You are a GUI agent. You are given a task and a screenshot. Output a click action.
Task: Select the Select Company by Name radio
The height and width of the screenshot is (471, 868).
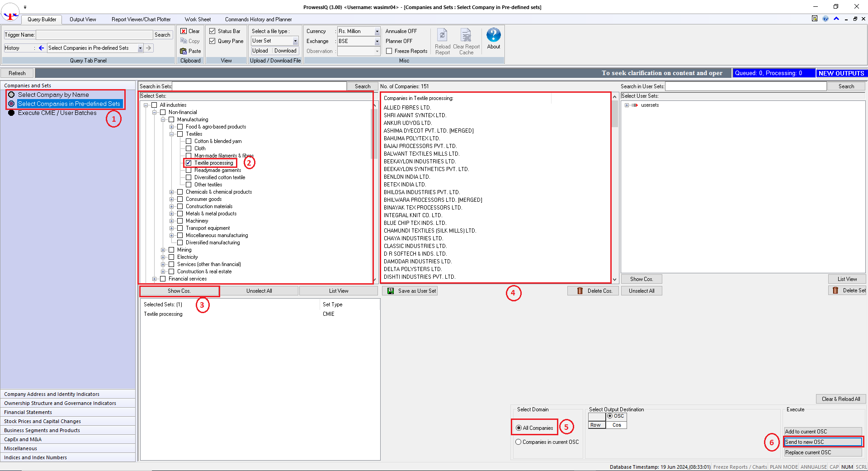click(11, 95)
